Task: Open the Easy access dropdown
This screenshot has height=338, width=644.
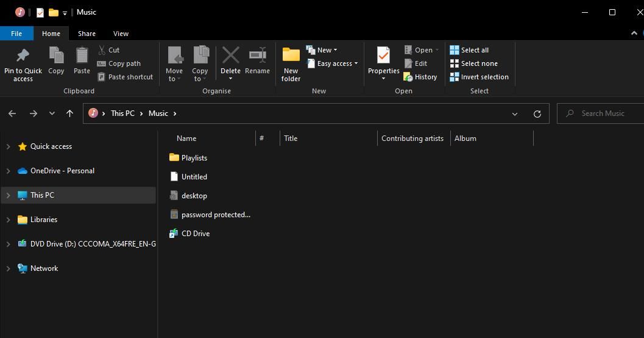Action: (x=333, y=63)
